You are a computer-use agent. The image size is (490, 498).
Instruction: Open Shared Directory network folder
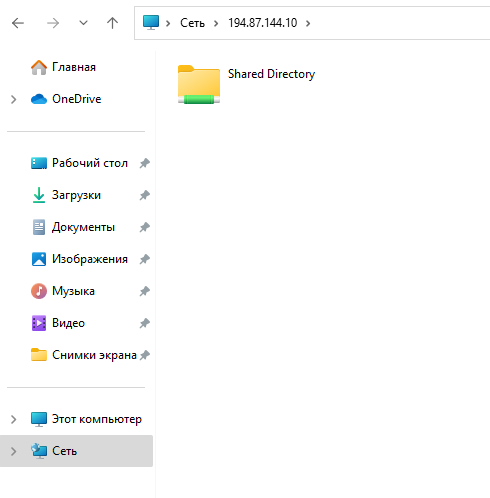pos(246,84)
